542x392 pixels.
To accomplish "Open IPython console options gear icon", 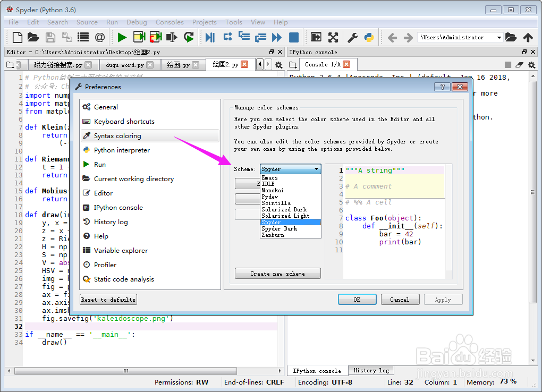I will click(x=531, y=65).
